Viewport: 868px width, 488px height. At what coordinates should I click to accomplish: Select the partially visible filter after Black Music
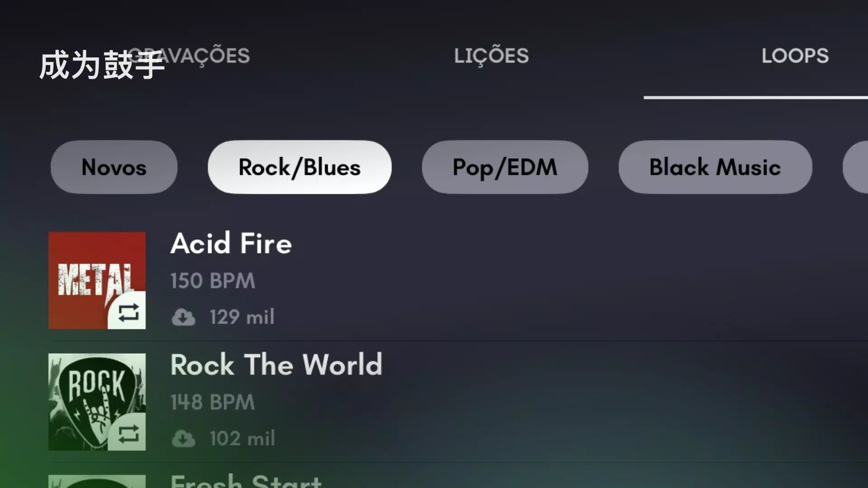click(856, 167)
